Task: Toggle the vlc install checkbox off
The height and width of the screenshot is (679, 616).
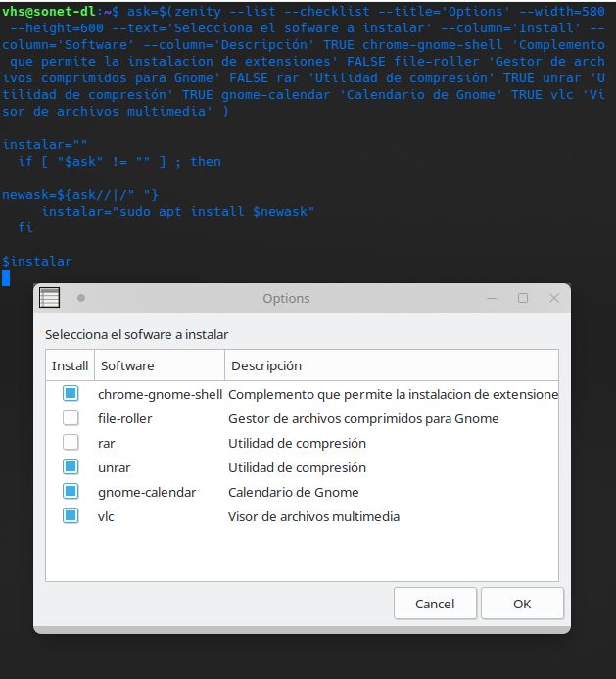Action: click(x=71, y=516)
